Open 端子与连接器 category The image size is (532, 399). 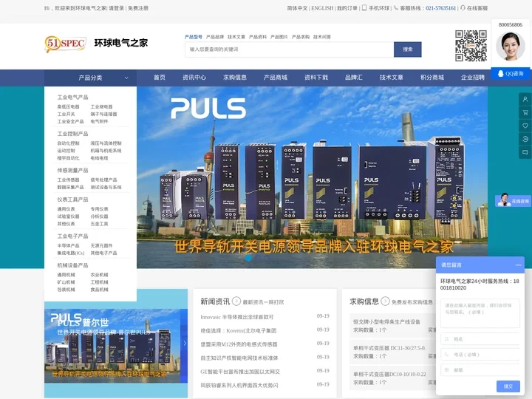(x=103, y=114)
